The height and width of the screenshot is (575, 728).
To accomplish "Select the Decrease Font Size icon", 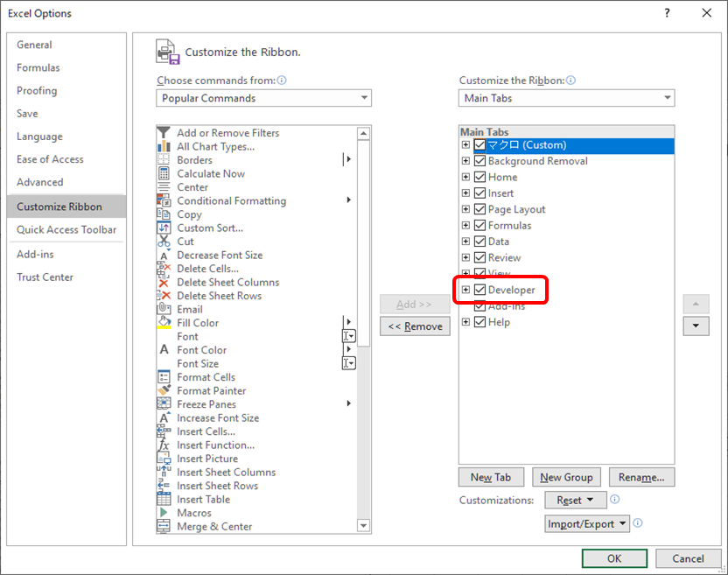I will tap(164, 255).
